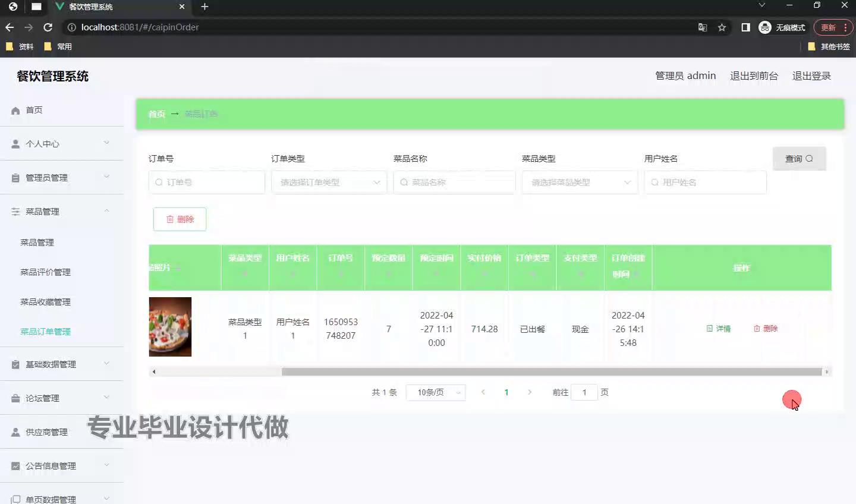Image resolution: width=856 pixels, height=504 pixels.
Task: Click the home icon beside 首页
Action: click(15, 111)
